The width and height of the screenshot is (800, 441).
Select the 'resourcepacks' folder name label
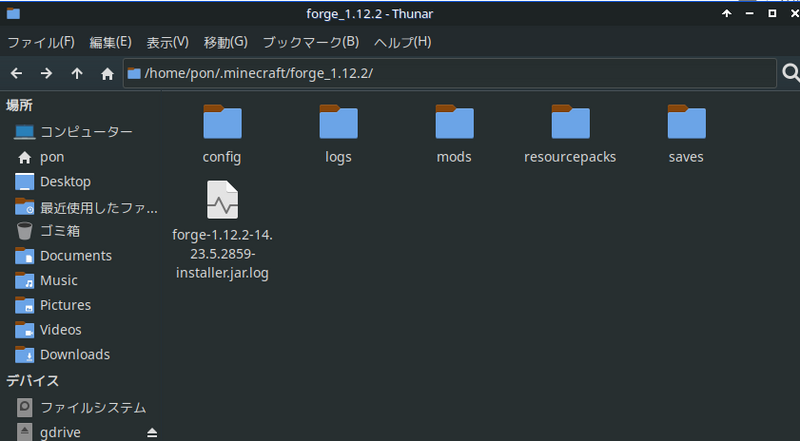[570, 157]
